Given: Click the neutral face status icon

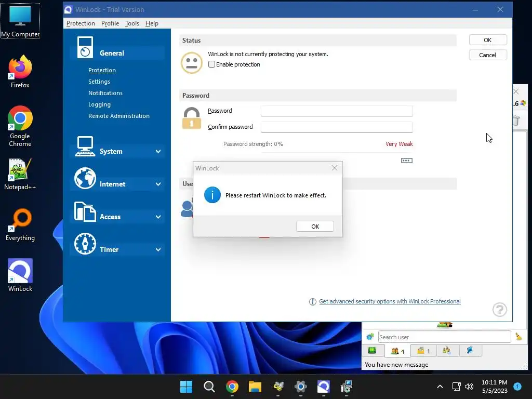Looking at the screenshot, I should coord(192,63).
